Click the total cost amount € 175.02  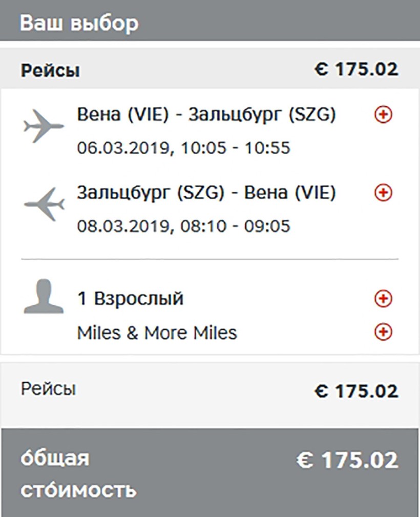click(347, 460)
